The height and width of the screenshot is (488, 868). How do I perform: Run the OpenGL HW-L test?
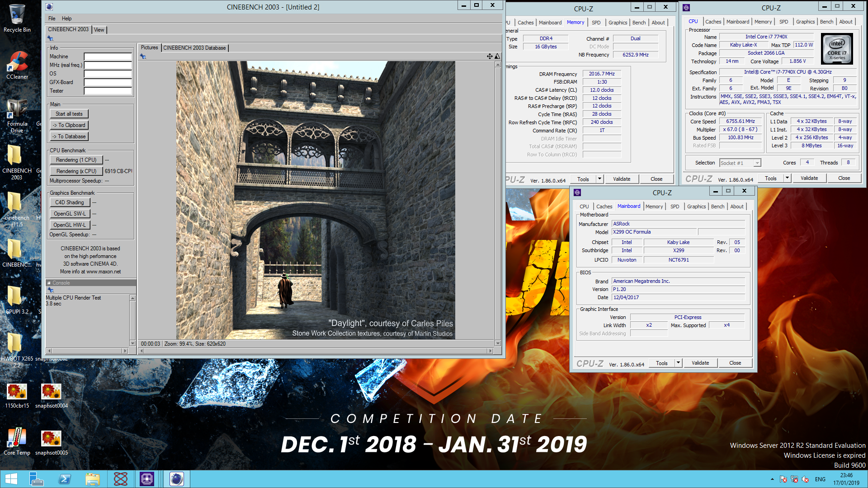point(70,225)
